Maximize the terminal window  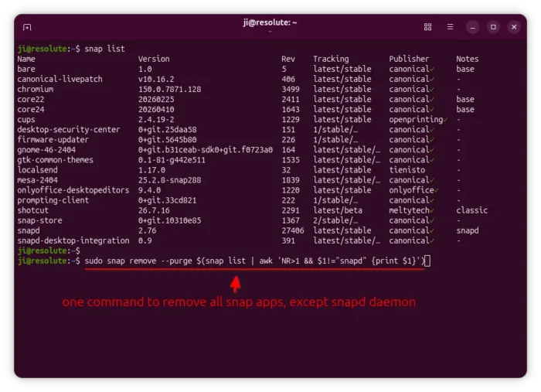[x=493, y=27]
